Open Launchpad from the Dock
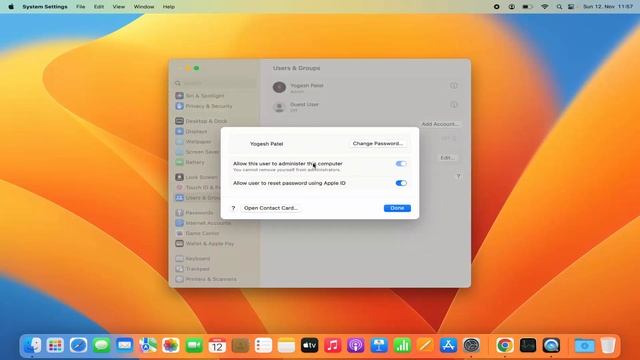Screen dimensions: 640x360 coord(55,345)
